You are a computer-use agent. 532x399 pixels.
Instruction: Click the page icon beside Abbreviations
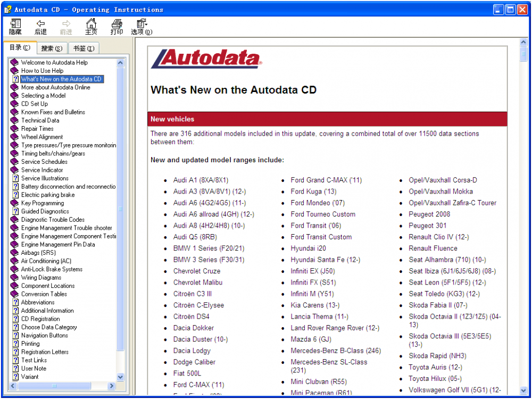pos(15,302)
